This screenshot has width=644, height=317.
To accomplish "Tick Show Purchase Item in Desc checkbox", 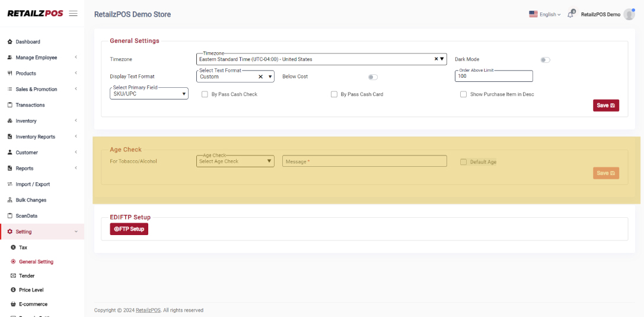I will [463, 94].
